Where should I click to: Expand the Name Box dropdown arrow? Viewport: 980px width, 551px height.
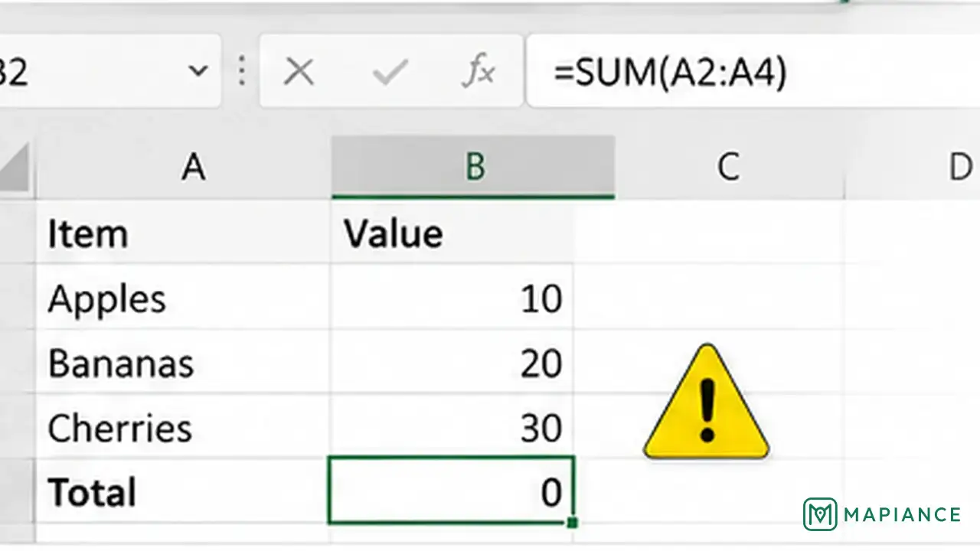pyautogui.click(x=198, y=72)
